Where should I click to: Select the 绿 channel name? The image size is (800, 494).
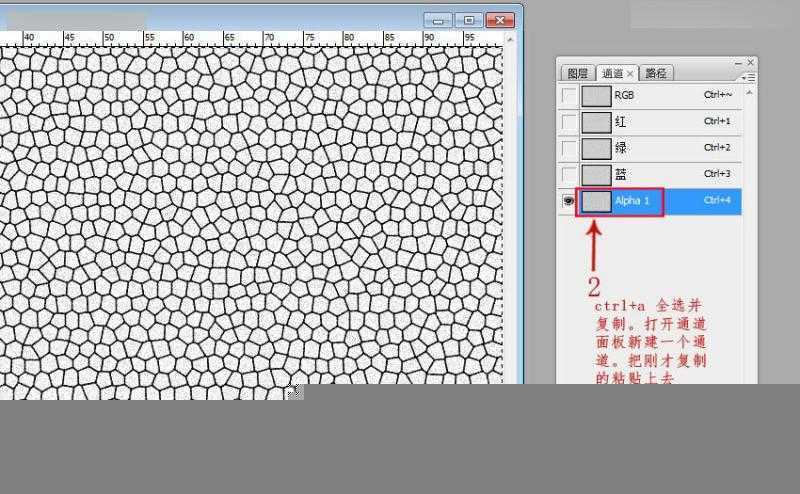(x=620, y=148)
